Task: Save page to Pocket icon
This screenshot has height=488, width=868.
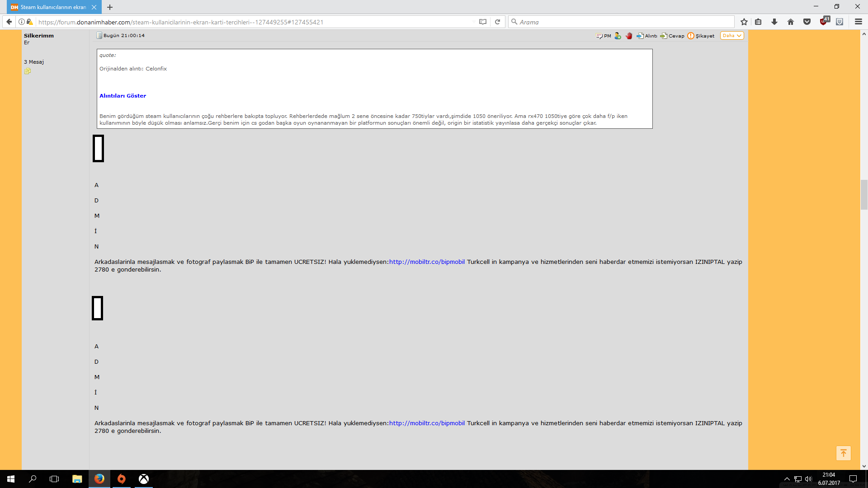Action: (x=807, y=22)
